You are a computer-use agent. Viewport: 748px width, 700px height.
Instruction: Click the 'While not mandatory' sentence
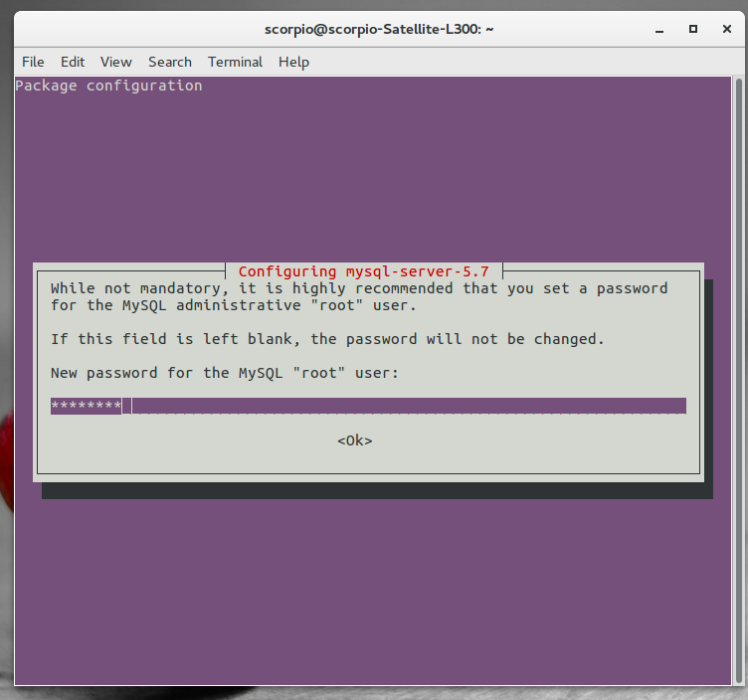[359, 296]
